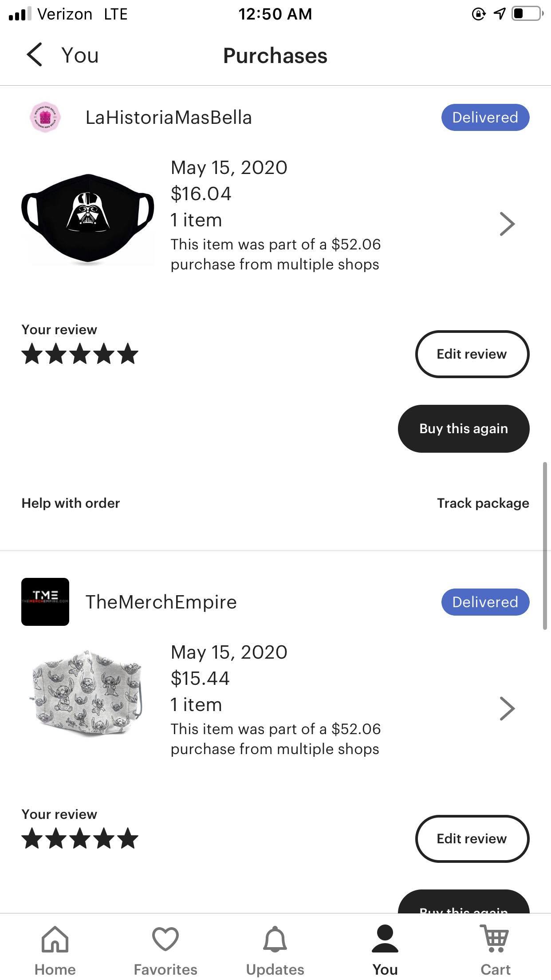Expand the $15.44 order details chevron
Viewport: 551px width, 980px height.
pyautogui.click(x=507, y=708)
